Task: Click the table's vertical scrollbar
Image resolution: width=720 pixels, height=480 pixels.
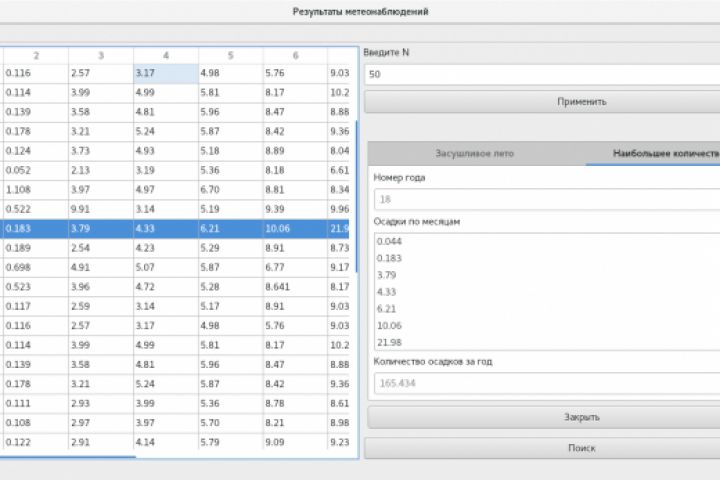Action: tap(357, 196)
